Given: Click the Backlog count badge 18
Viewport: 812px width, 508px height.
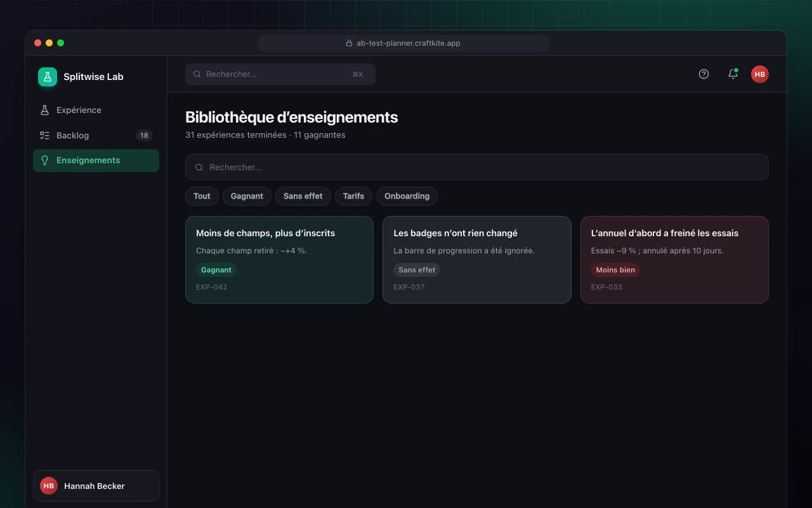Looking at the screenshot, I should click(144, 135).
